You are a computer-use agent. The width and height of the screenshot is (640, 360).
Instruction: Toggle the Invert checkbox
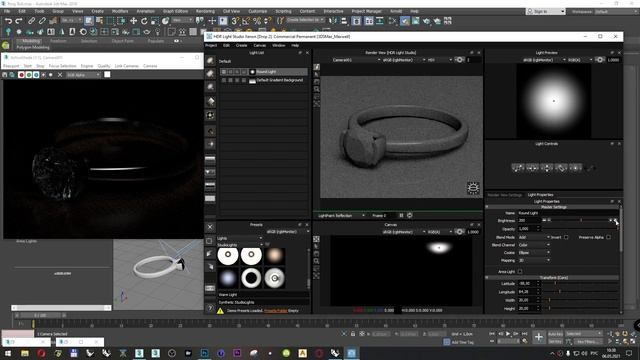(x=566, y=237)
